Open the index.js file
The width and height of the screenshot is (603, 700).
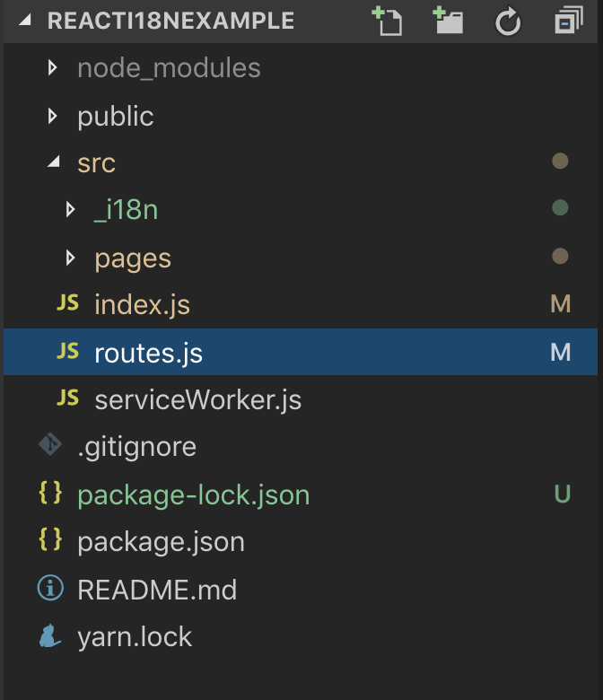[x=143, y=305]
